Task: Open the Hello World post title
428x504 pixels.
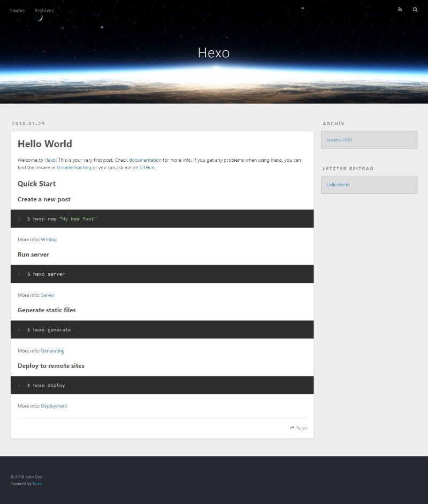Action: 44,144
